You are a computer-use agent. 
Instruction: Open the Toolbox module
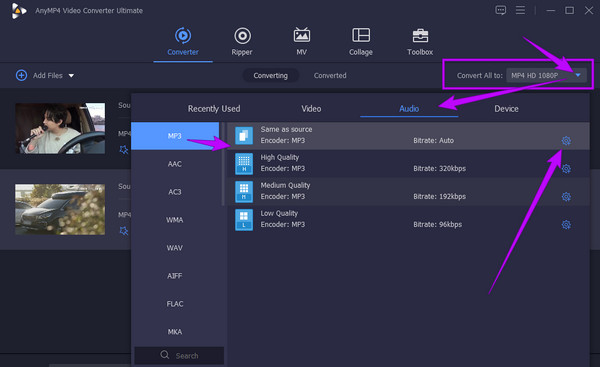click(420, 42)
